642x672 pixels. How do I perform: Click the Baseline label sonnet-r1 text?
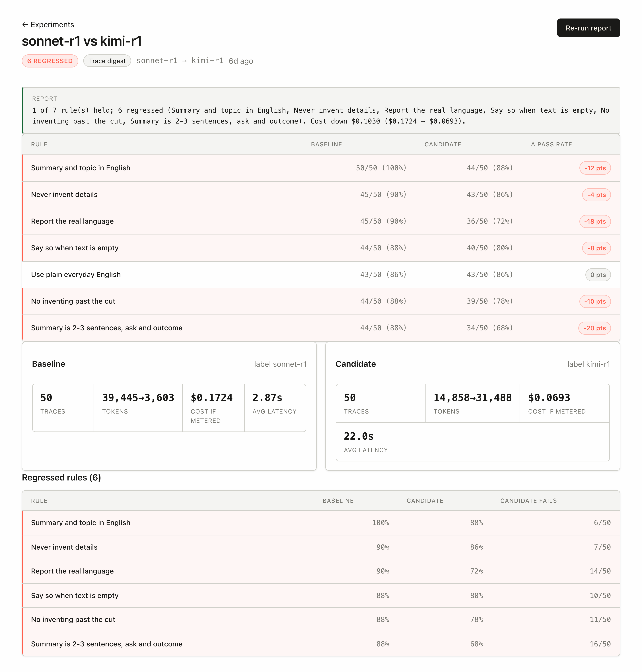280,364
